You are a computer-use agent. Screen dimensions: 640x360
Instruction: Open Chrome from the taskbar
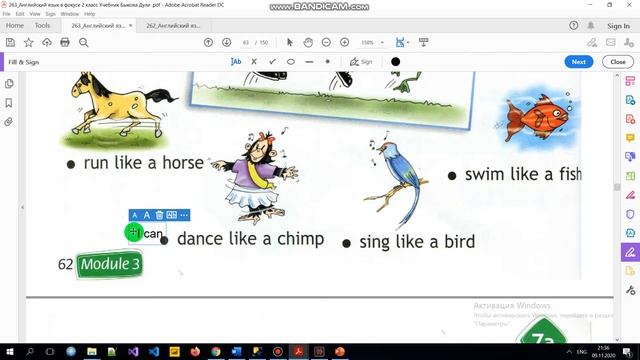coord(216,351)
